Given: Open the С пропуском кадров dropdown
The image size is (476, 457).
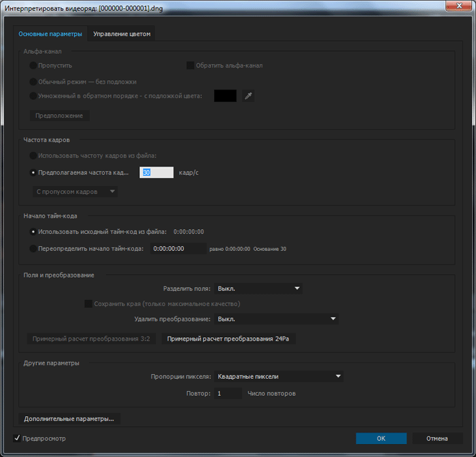Looking at the screenshot, I should tap(75, 192).
